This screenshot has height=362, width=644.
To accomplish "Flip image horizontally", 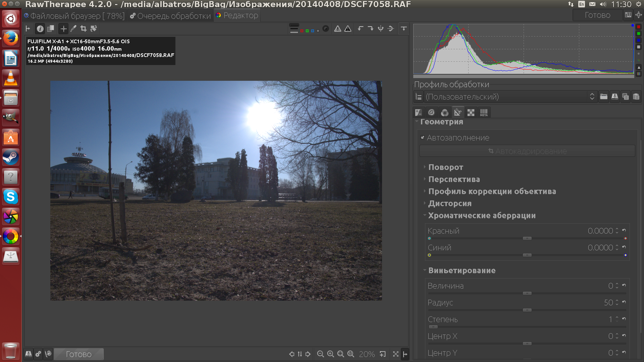I will pos(381,29).
